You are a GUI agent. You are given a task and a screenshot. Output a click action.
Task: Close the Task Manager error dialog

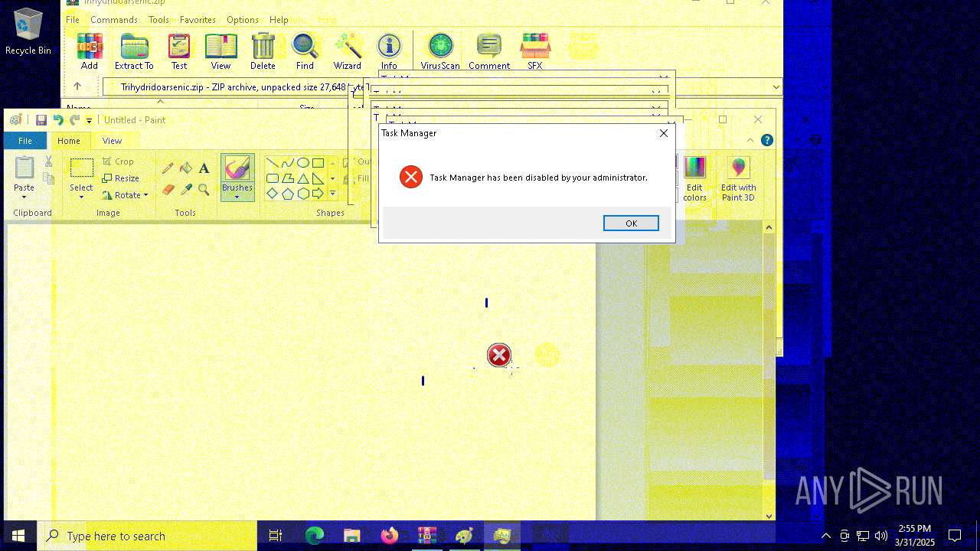(664, 133)
